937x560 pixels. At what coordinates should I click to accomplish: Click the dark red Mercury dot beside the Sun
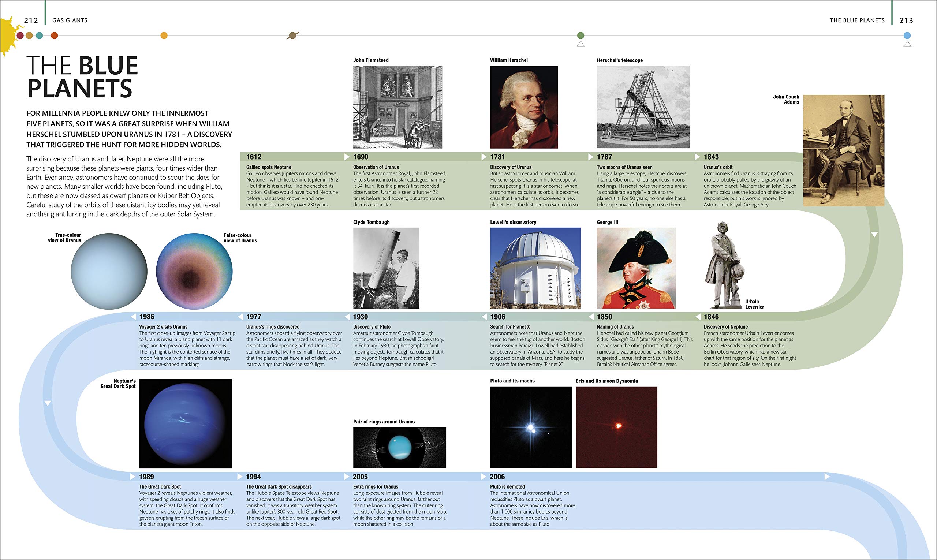(20, 36)
